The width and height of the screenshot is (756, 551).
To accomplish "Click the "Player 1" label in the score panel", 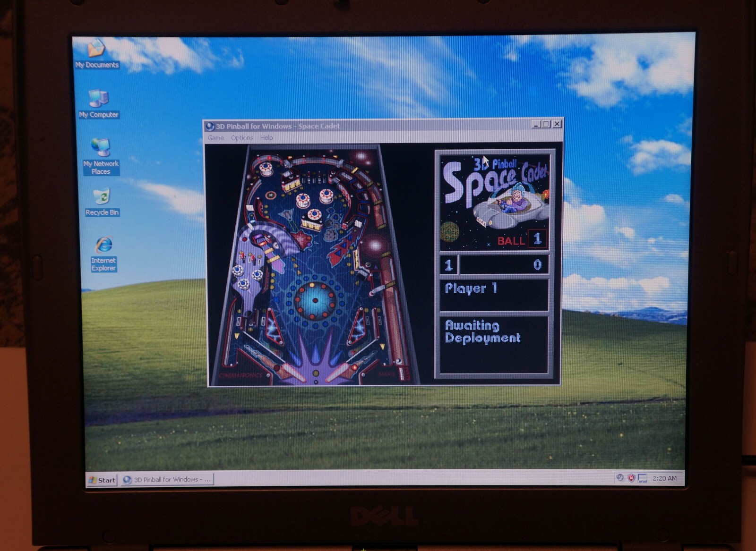I will [471, 288].
